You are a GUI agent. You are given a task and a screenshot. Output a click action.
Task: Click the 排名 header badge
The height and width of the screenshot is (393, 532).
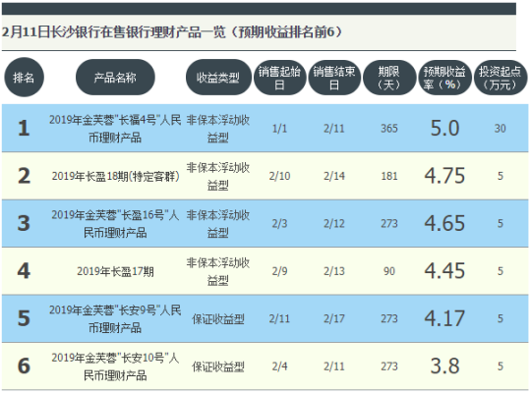click(x=24, y=78)
